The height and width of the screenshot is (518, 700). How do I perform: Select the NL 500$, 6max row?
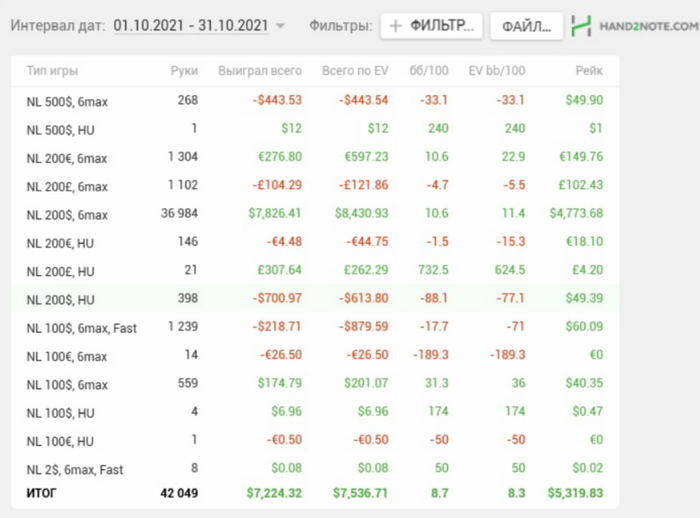coord(315,100)
